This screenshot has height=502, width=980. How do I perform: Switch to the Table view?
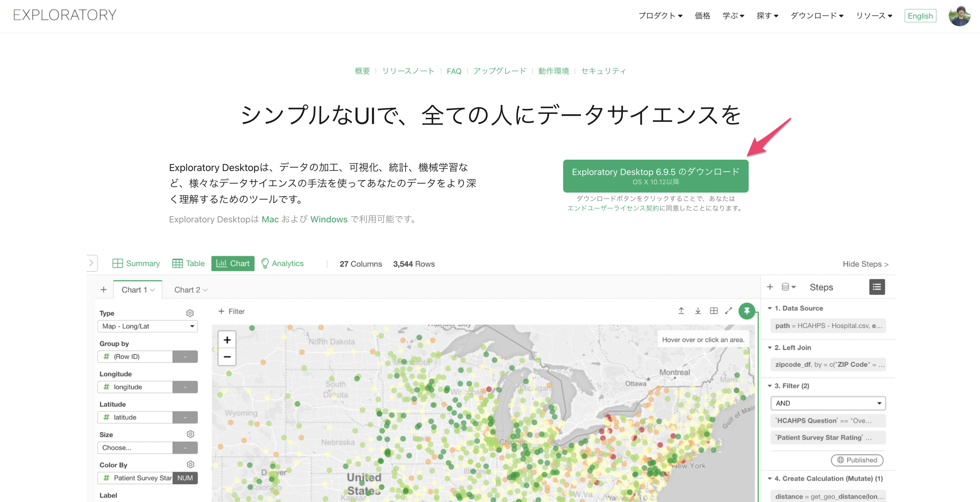click(x=188, y=263)
